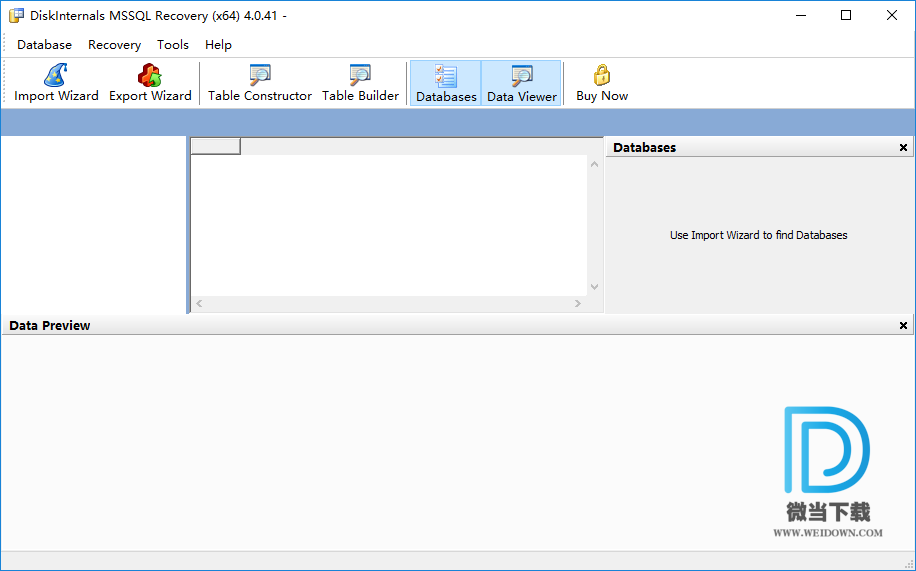
Task: Close the MSSQL Recovery window
Action: pyautogui.click(x=891, y=16)
